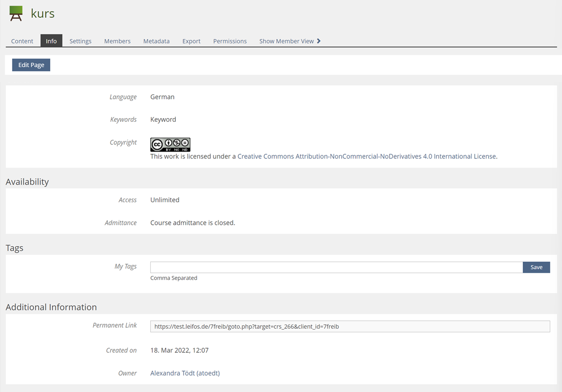Switch to the Settings tab
Viewport: 562px width, 392px height.
[81, 41]
